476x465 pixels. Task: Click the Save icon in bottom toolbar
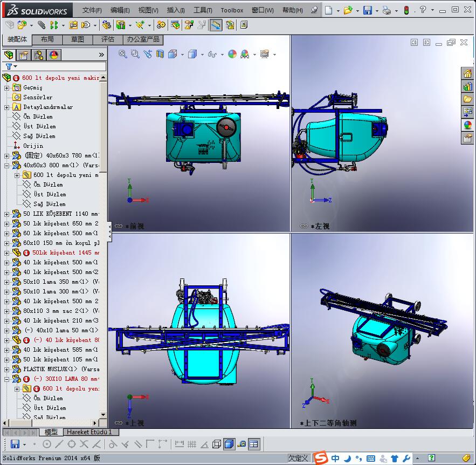coord(15,444)
